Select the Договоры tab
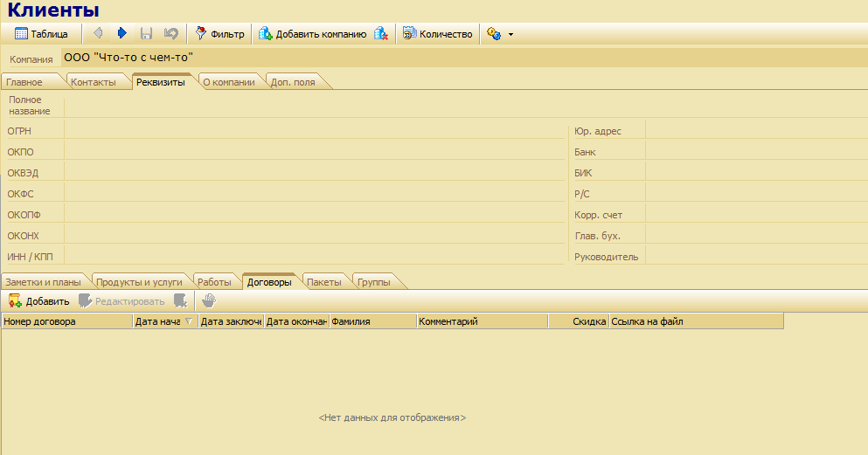The height and width of the screenshot is (455, 868). [269, 282]
